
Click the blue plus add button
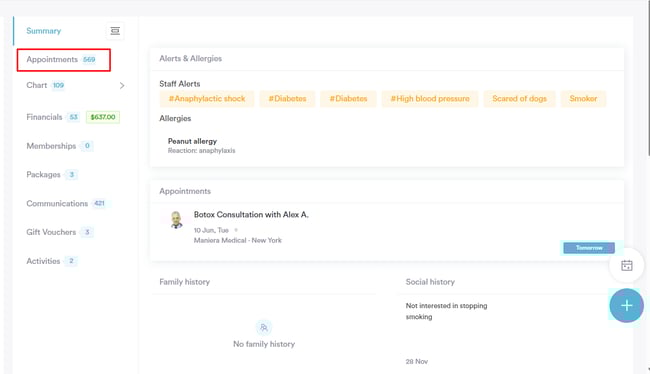(626, 306)
